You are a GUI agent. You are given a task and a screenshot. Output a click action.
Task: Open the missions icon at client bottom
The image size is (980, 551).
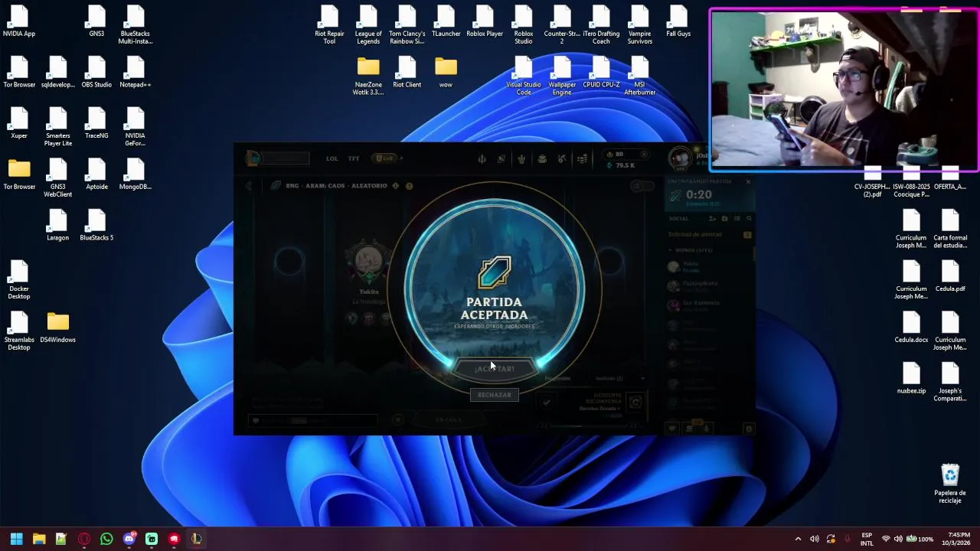pyautogui.click(x=689, y=429)
